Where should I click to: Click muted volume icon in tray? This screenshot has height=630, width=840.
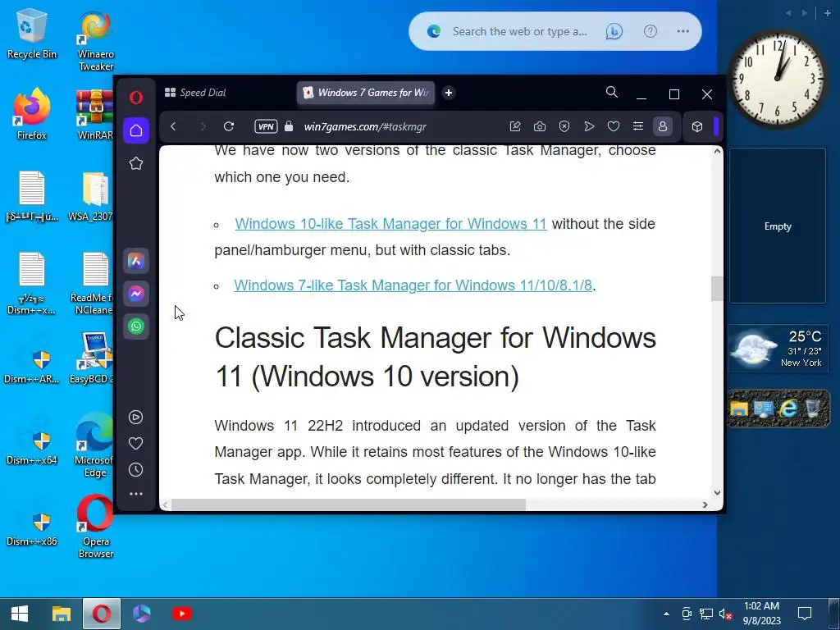pos(725,614)
